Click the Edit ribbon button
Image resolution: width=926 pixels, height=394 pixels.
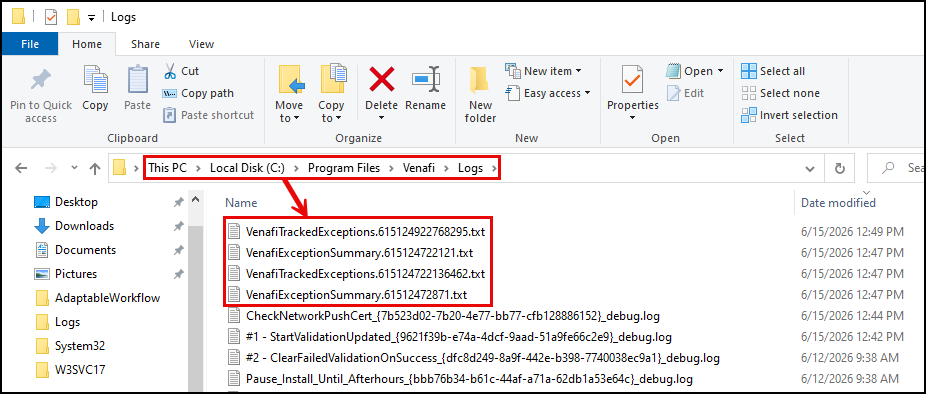(x=686, y=93)
